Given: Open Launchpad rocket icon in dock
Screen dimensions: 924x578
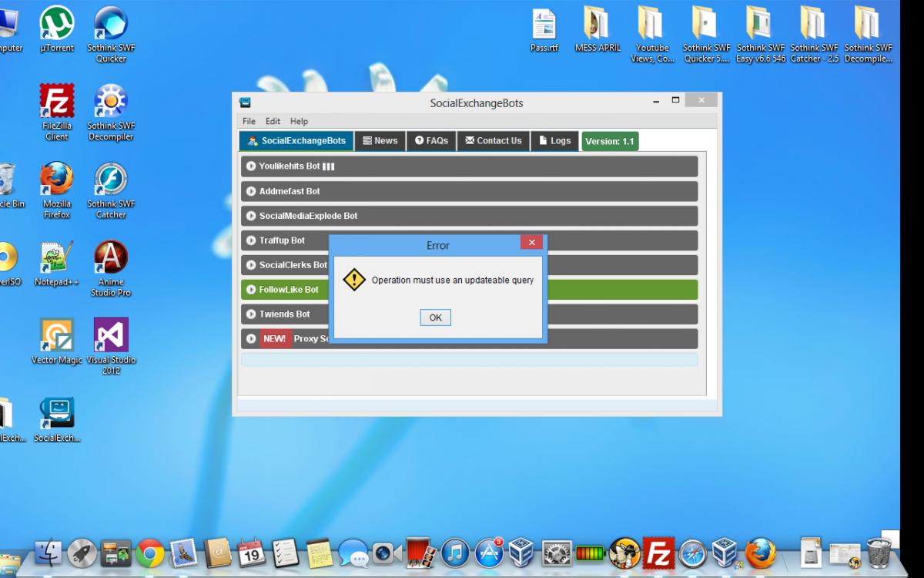Looking at the screenshot, I should point(82,553).
